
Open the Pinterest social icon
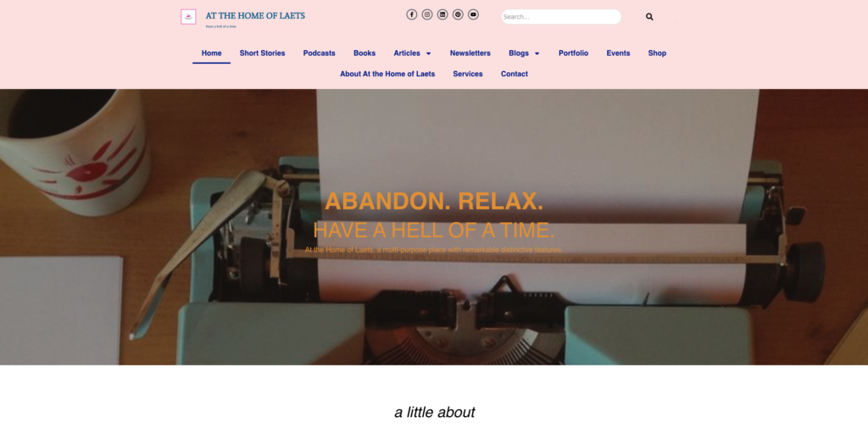pyautogui.click(x=458, y=14)
